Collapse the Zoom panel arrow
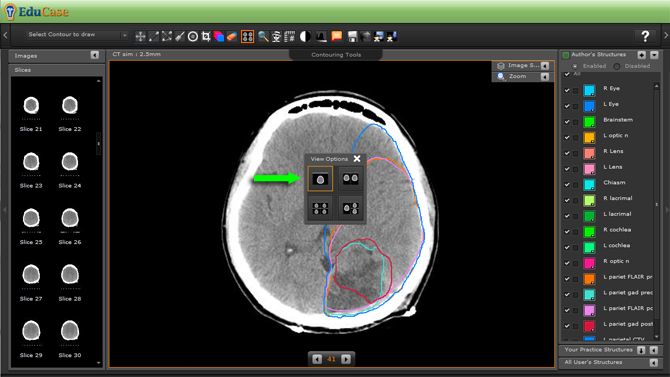The image size is (670, 377). coord(545,77)
